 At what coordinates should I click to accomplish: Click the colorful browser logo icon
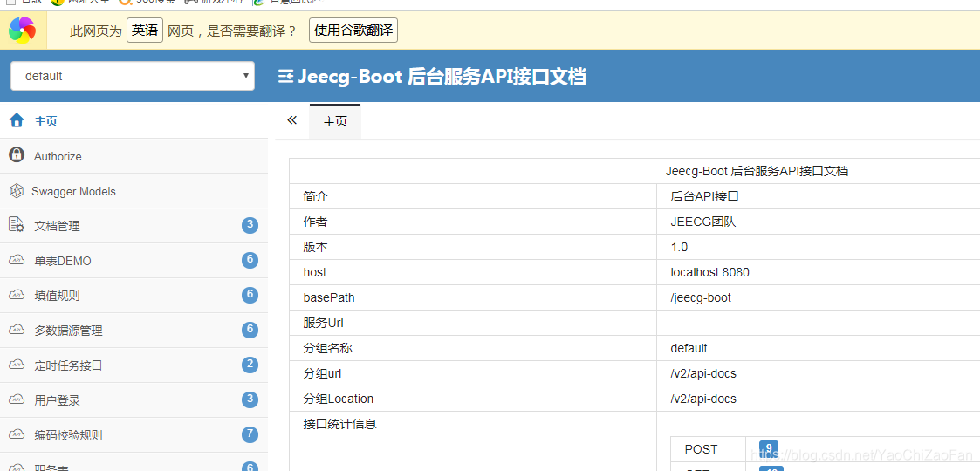click(23, 30)
